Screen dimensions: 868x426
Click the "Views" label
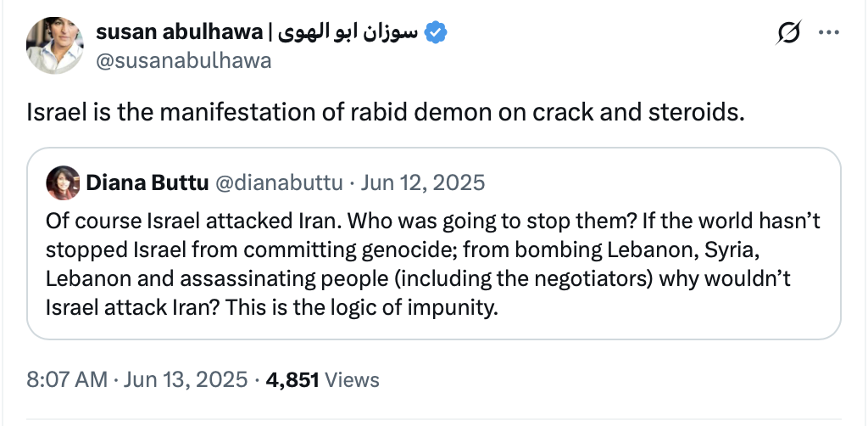(x=352, y=379)
